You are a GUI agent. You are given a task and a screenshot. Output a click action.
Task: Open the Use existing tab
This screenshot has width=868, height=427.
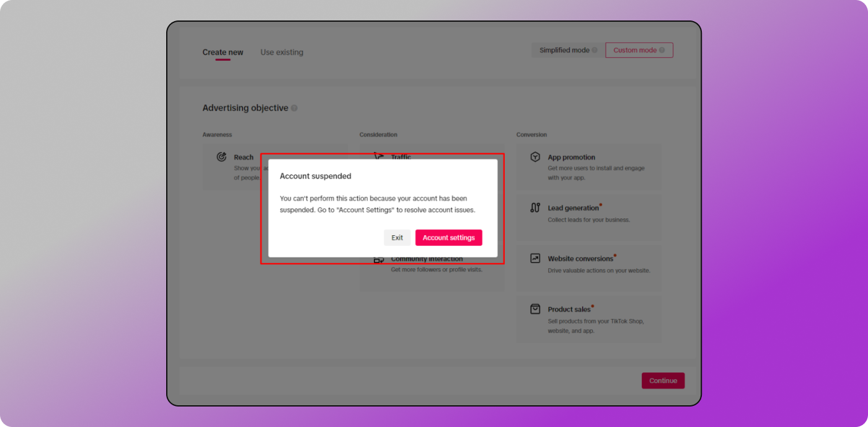(281, 52)
